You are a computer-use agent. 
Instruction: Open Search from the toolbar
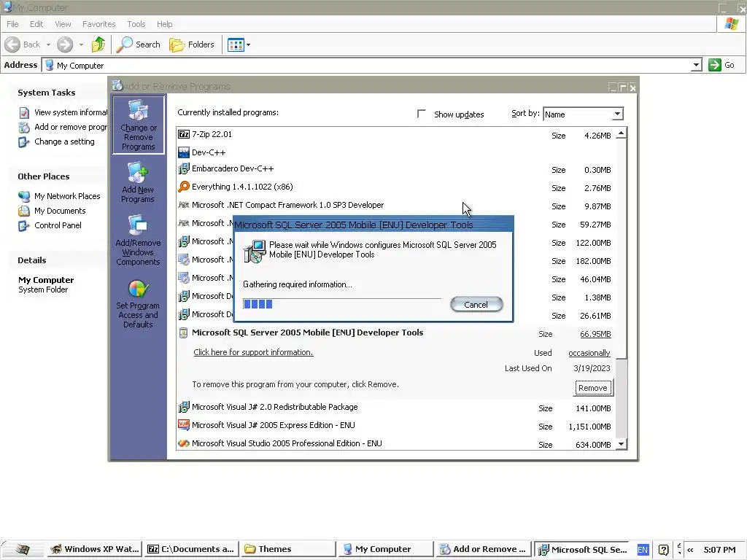pyautogui.click(x=139, y=44)
